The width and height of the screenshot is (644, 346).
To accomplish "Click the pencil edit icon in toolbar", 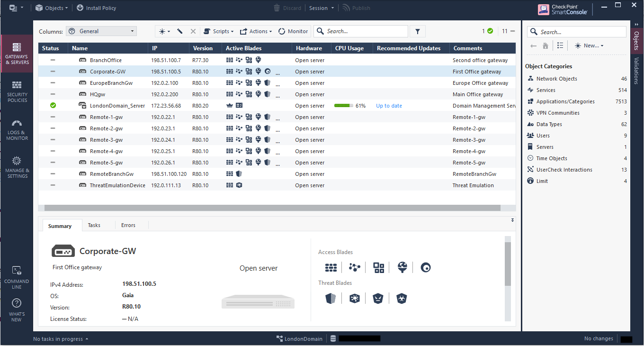I will click(x=180, y=31).
